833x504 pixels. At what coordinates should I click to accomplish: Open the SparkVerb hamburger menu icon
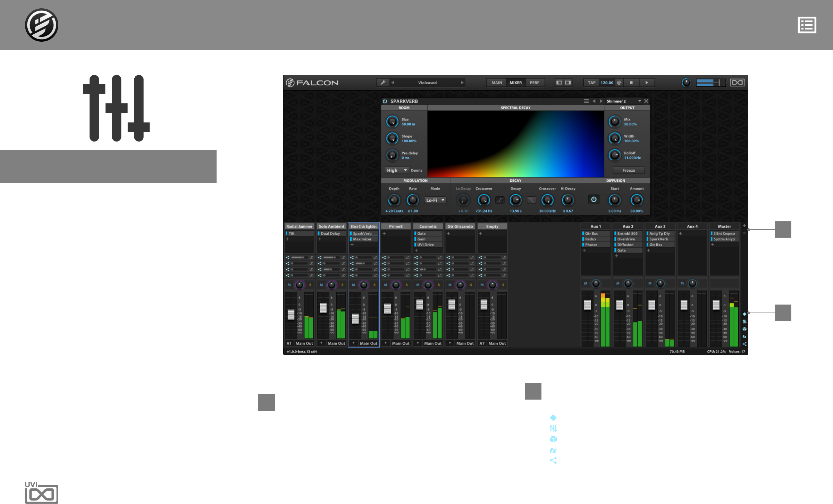tap(586, 101)
